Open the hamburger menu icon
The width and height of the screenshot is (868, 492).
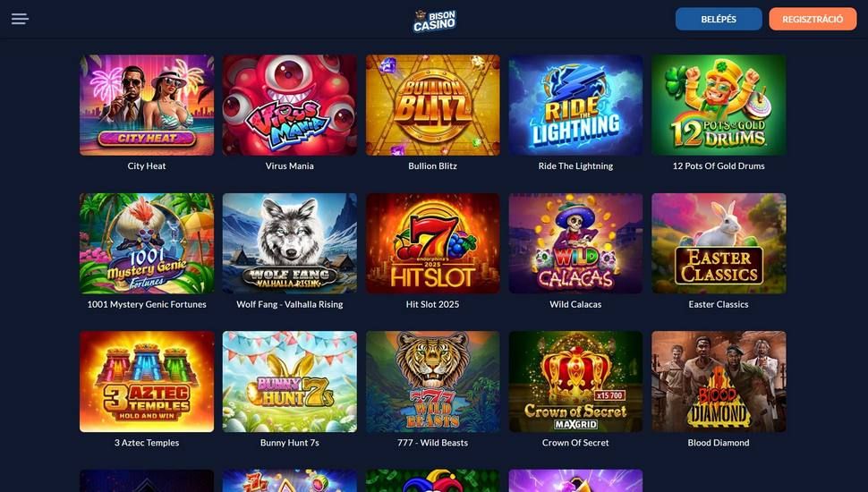[x=20, y=19]
